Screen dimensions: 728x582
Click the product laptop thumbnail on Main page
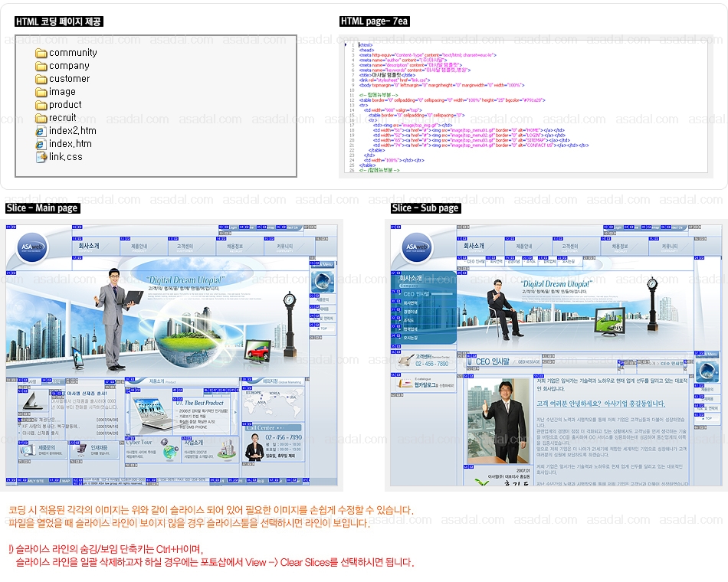152,414
